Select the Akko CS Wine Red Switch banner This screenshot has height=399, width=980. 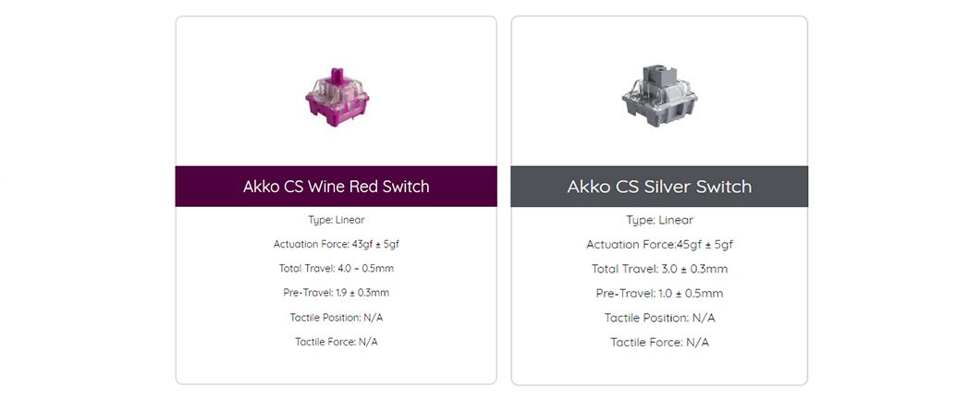tap(336, 187)
